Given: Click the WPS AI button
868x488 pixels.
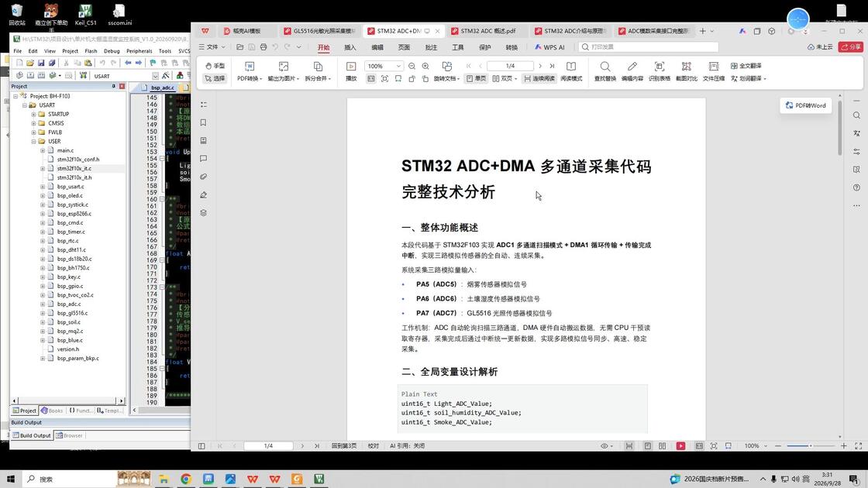Looking at the screenshot, I should 549,47.
